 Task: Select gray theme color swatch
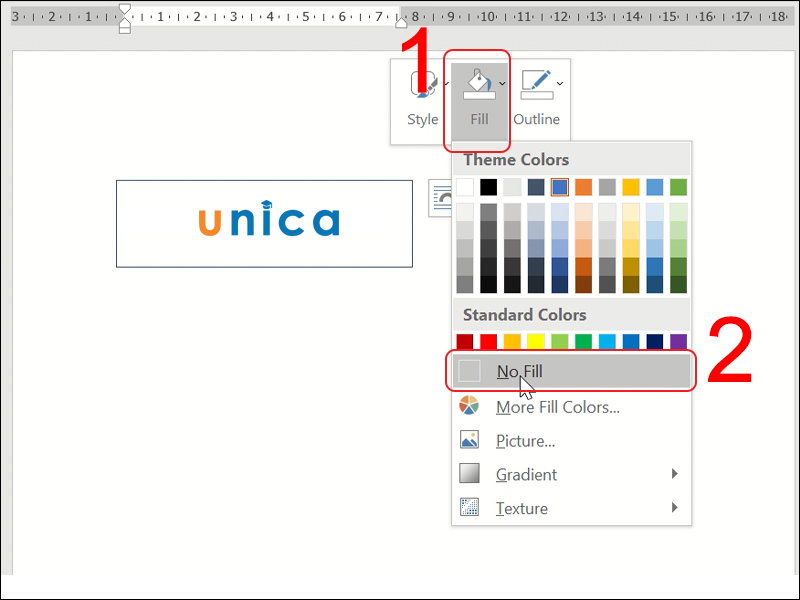(x=607, y=187)
